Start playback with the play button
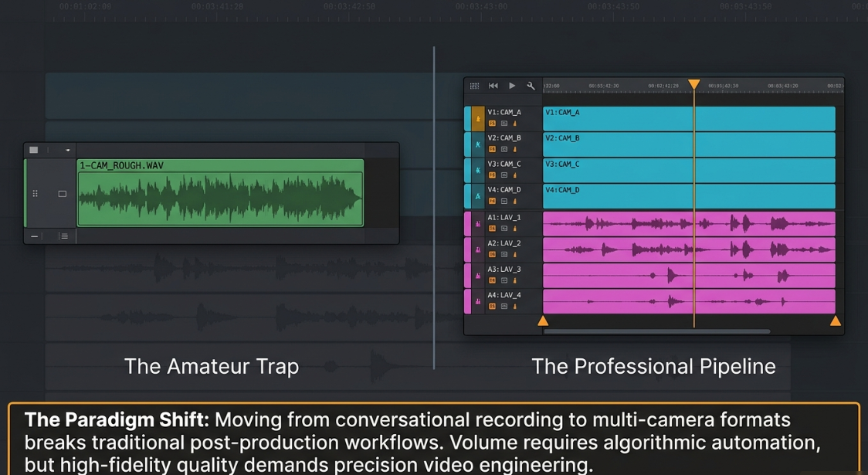Image resolution: width=868 pixels, height=475 pixels. click(512, 86)
